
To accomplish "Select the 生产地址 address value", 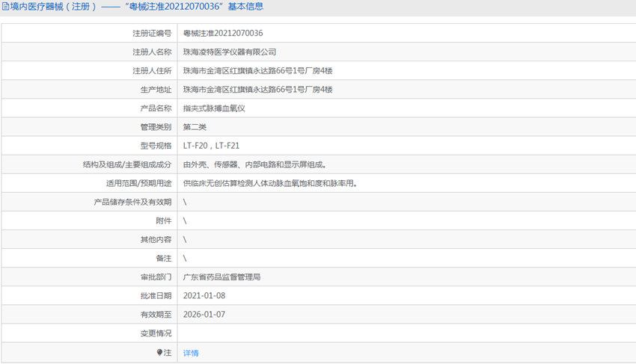I will point(257,90).
